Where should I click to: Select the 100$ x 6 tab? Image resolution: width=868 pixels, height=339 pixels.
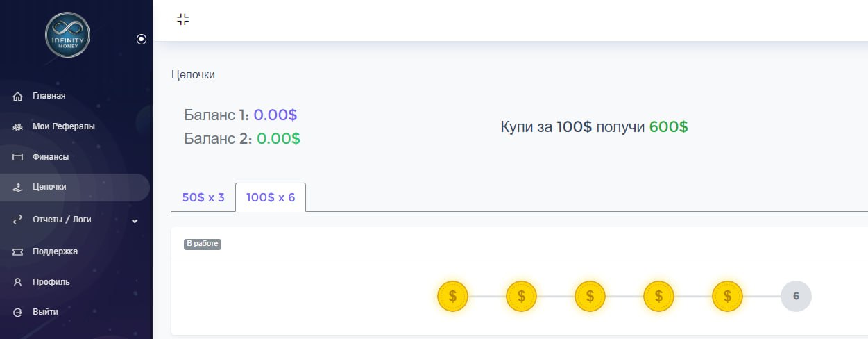click(271, 197)
